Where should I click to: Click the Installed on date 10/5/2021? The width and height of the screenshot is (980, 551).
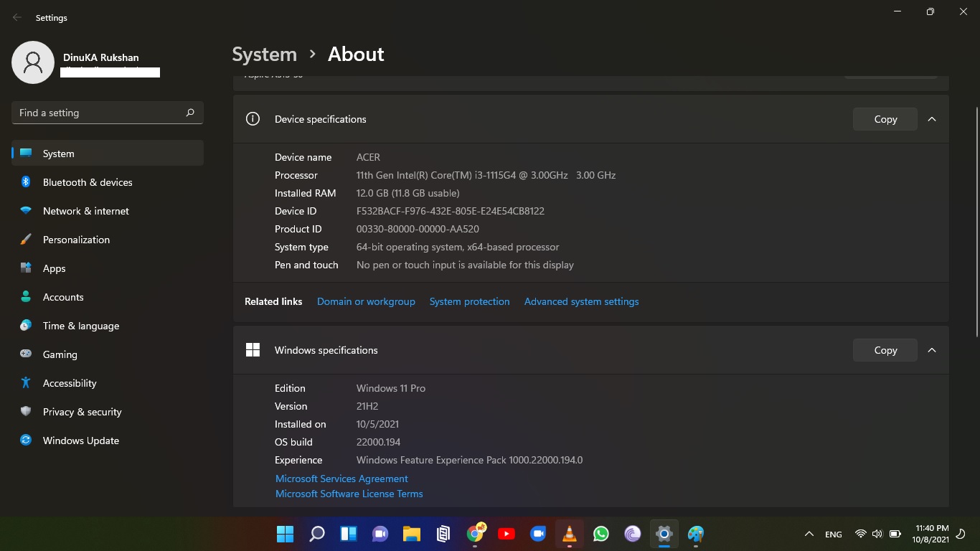point(377,424)
